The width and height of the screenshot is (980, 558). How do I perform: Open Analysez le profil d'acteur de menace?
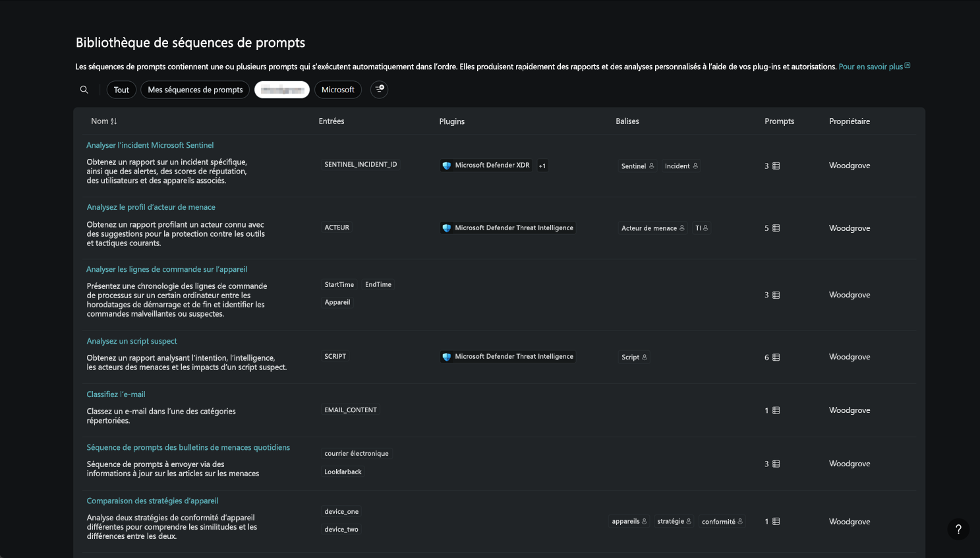pyautogui.click(x=151, y=207)
